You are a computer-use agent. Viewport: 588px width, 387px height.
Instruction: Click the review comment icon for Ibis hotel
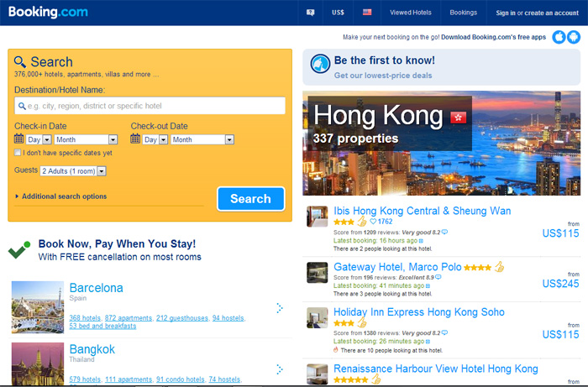444,232
